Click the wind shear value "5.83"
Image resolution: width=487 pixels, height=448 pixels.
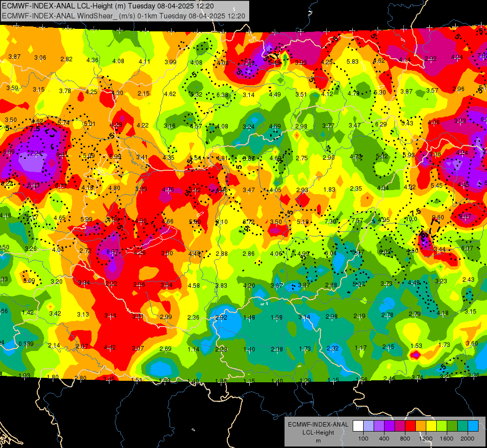pyautogui.click(x=353, y=62)
